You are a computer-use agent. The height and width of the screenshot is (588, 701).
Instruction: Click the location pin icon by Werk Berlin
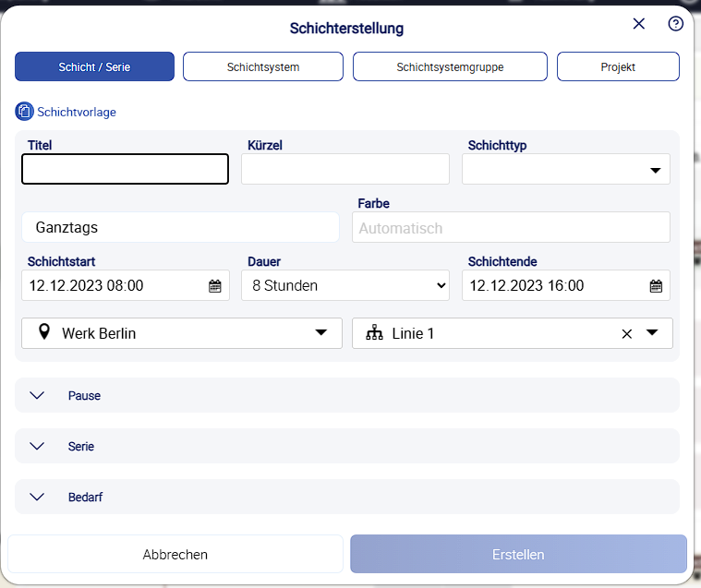point(43,333)
